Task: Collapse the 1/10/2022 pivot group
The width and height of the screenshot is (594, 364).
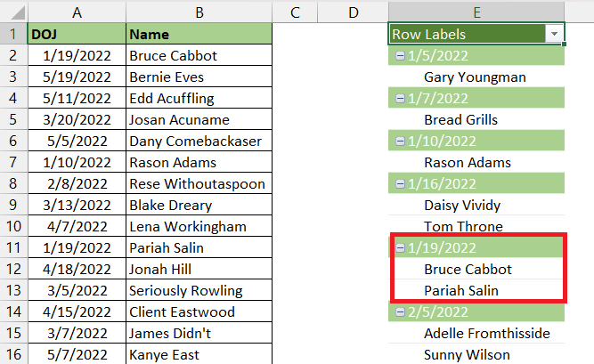Action: pos(400,142)
